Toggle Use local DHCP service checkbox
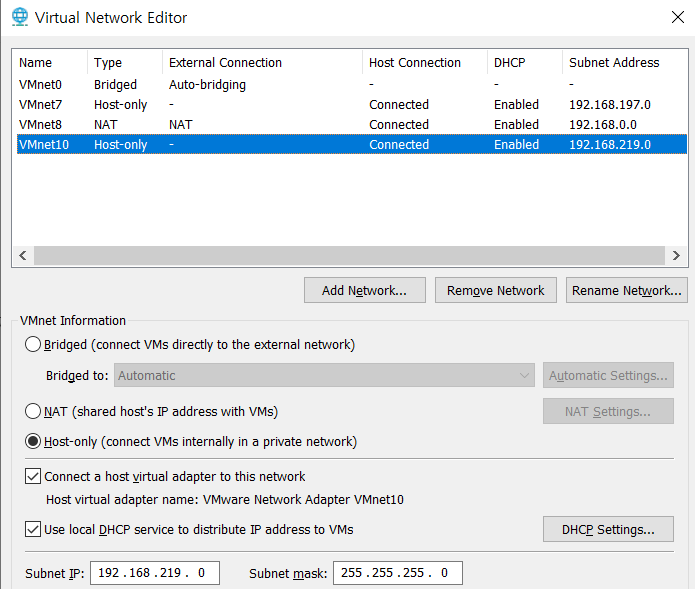 point(33,529)
